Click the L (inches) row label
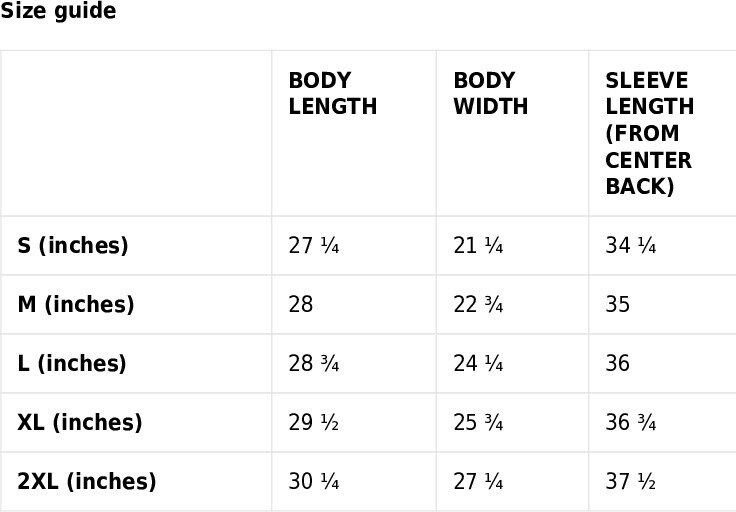The image size is (736, 512). 72,364
